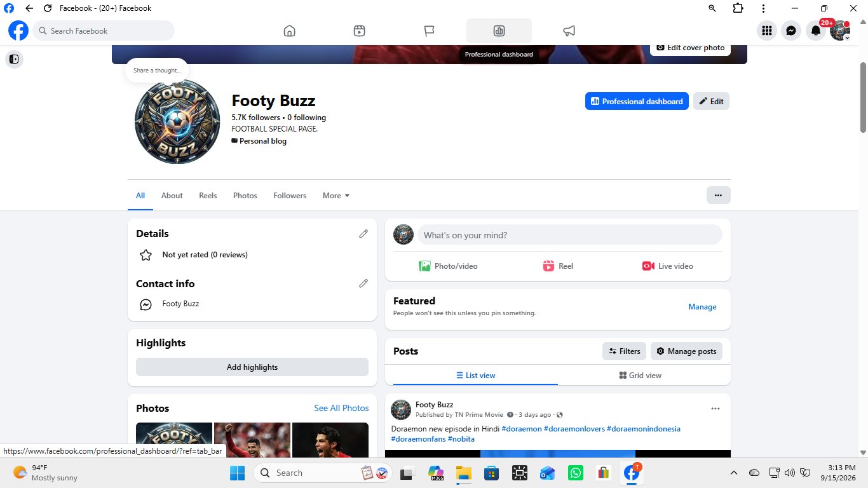Open the Ronaldo celebrating photo thumbnail
868x488 pixels.
252,440
